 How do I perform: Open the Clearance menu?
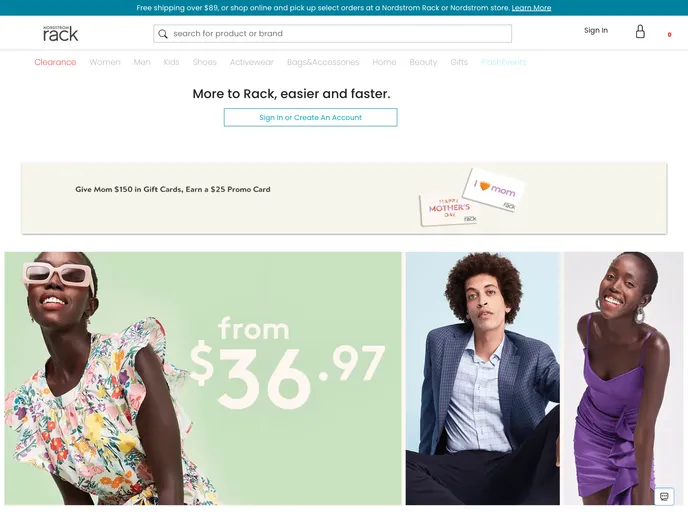point(55,62)
